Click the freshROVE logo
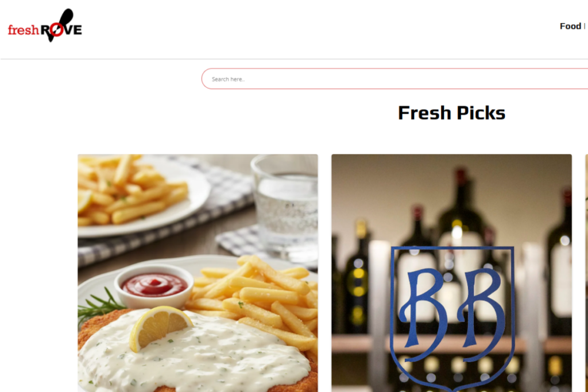The image size is (588, 392). [45, 25]
